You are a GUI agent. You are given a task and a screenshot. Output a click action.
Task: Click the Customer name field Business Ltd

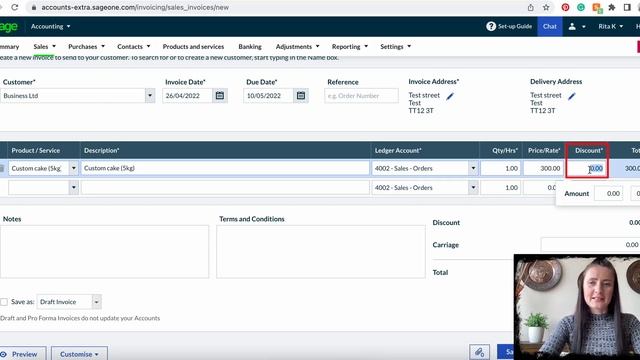[x=73, y=96]
